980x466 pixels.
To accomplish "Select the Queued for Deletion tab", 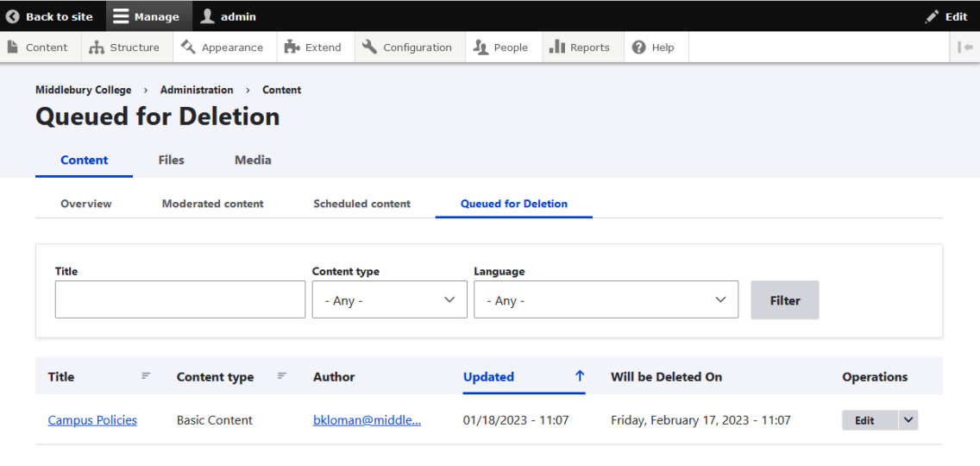I will click(514, 204).
